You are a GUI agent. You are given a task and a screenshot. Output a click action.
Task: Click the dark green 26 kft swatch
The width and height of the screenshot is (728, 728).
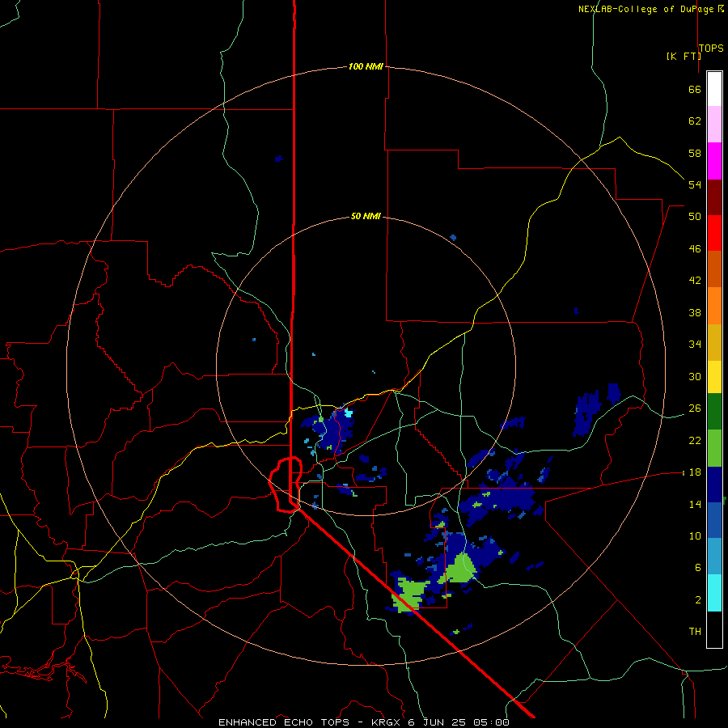coord(714,412)
